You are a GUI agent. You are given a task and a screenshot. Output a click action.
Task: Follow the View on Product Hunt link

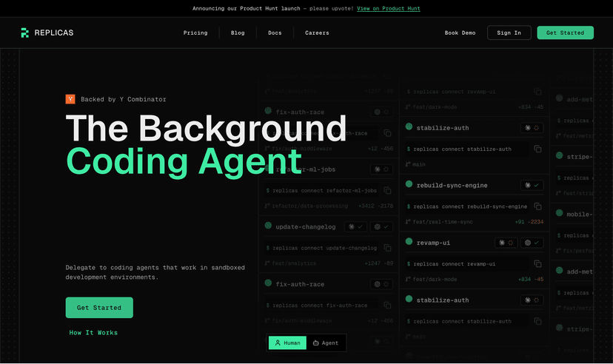tap(388, 9)
